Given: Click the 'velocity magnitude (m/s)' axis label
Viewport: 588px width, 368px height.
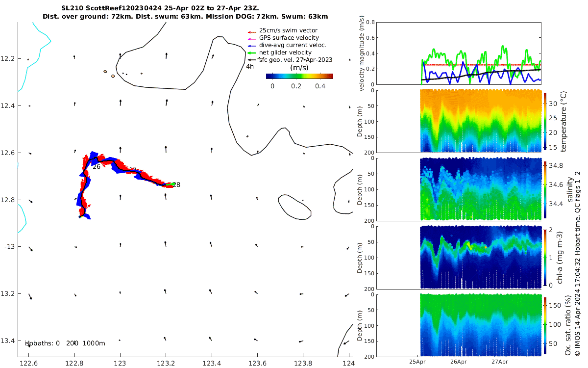Looking at the screenshot, I should [363, 53].
